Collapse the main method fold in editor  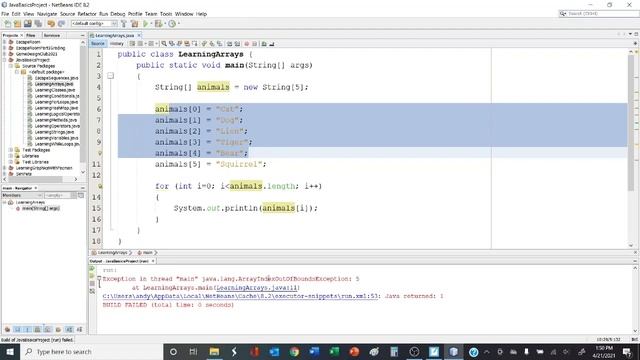coord(111,76)
